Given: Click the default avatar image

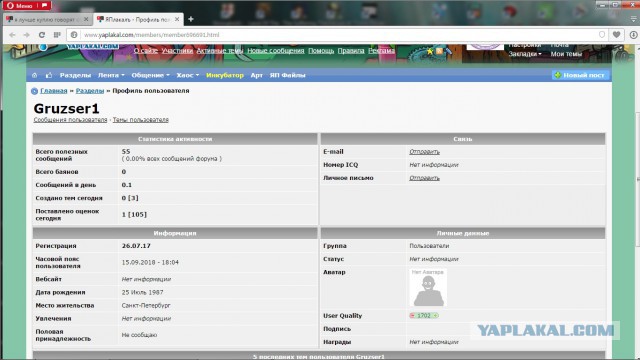Looking at the screenshot, I should [428, 287].
